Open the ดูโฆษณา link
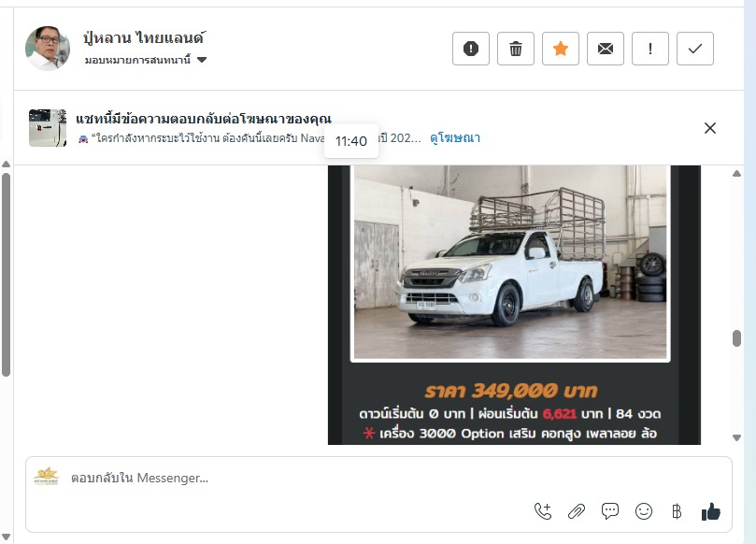Screen dimensions: 756x544 [x=455, y=138]
